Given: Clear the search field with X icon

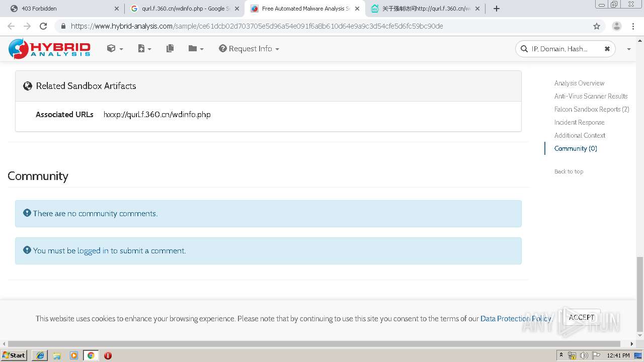Looking at the screenshot, I should (x=607, y=49).
